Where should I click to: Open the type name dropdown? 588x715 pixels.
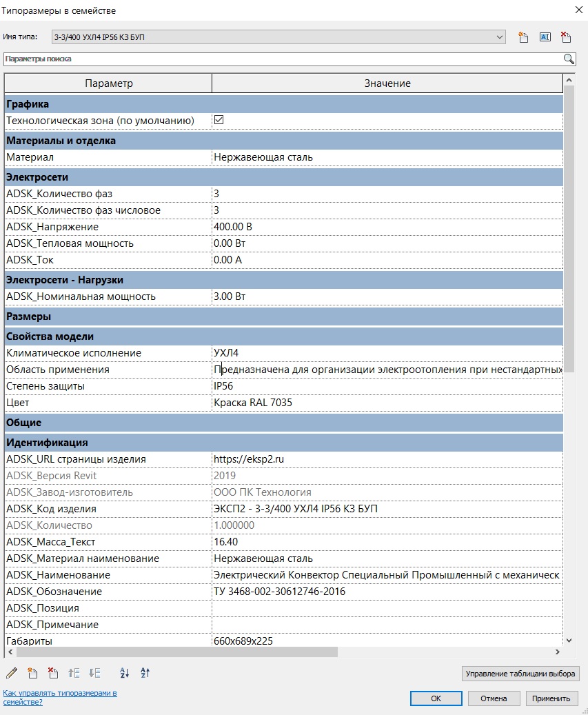[500, 37]
